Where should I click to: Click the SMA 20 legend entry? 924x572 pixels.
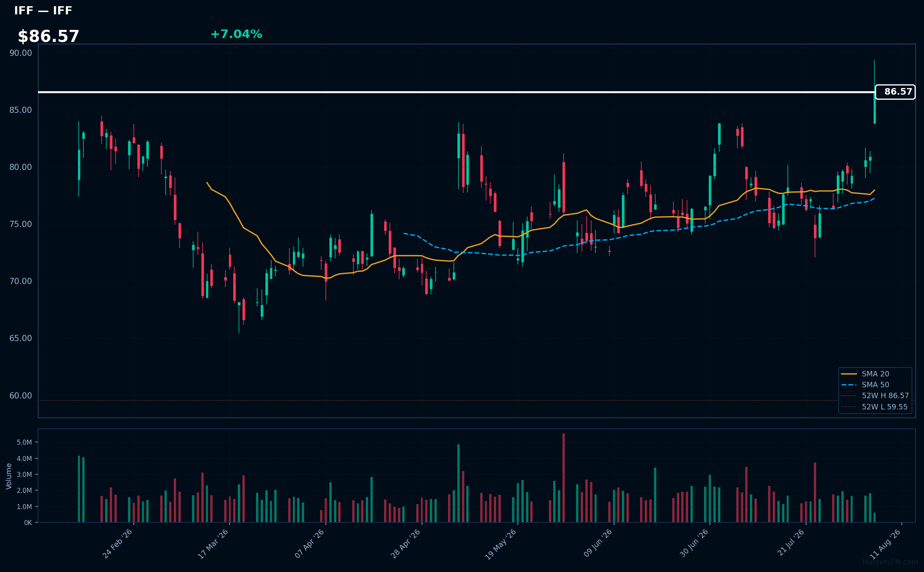coord(876,374)
